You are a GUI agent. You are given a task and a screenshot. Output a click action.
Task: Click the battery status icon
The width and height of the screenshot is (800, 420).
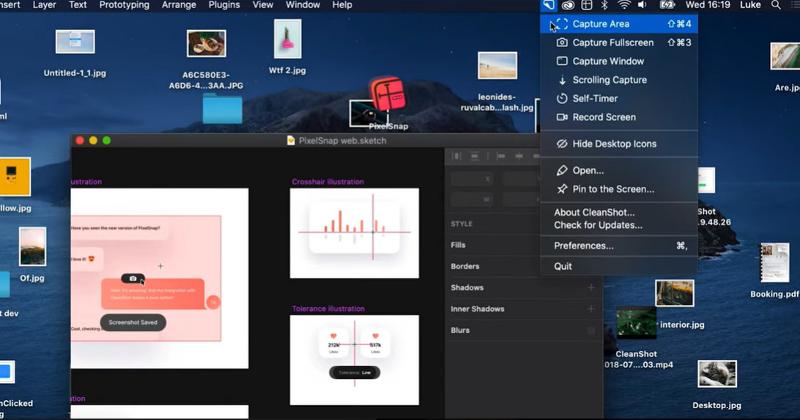click(667, 5)
